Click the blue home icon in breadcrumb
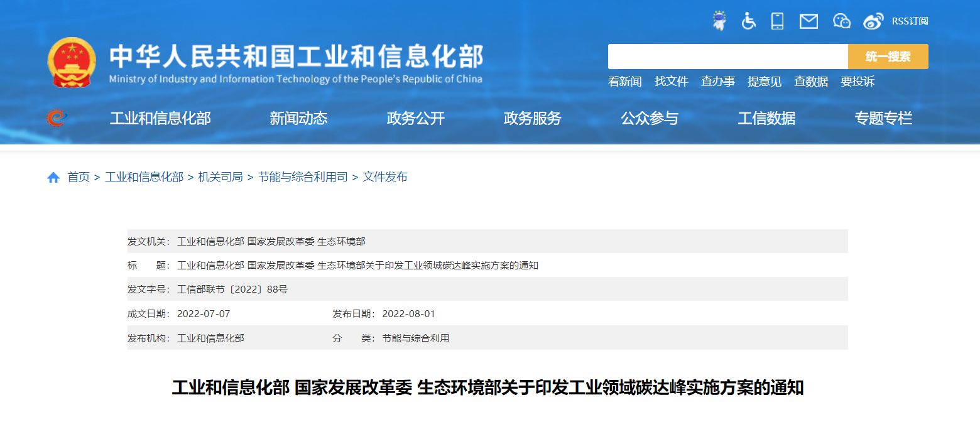The height and width of the screenshot is (427, 980). [x=53, y=178]
